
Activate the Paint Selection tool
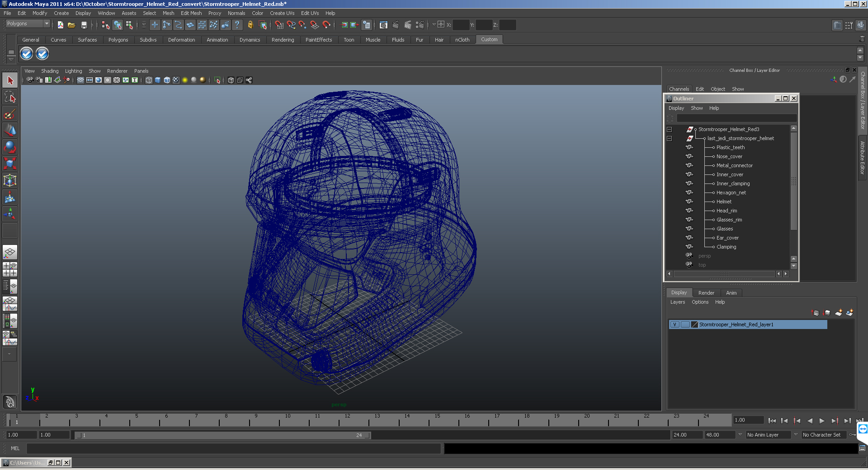[10, 114]
